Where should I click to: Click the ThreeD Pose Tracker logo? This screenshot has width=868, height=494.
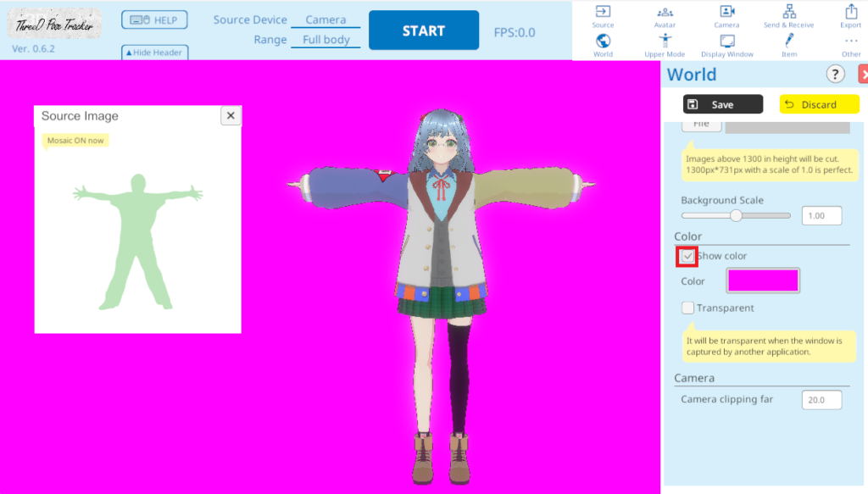[54, 24]
